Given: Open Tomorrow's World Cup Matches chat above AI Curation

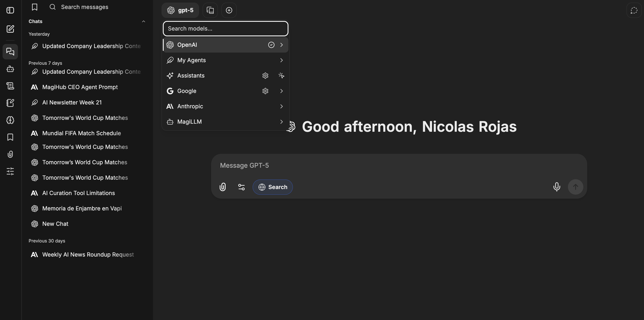Looking at the screenshot, I should 87,178.
